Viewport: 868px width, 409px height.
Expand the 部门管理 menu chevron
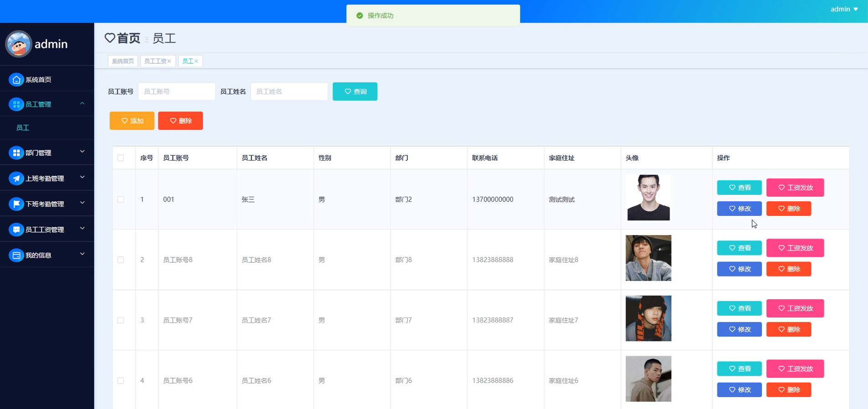point(82,151)
